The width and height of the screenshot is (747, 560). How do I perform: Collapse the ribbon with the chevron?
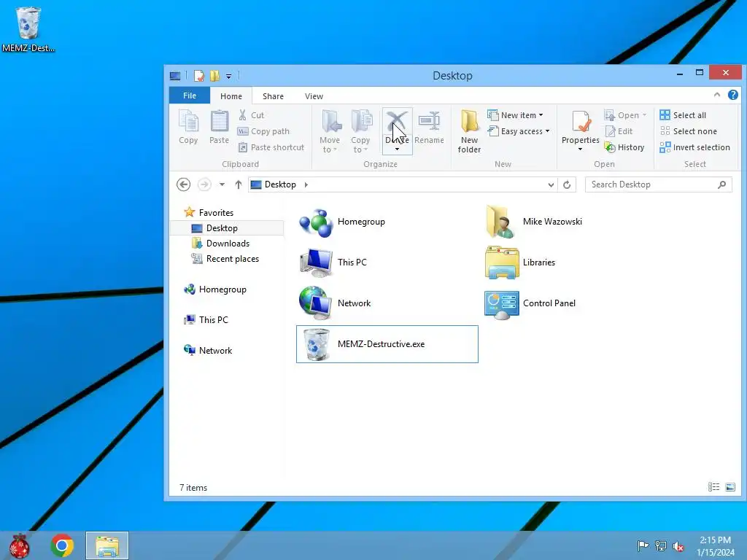(x=717, y=95)
